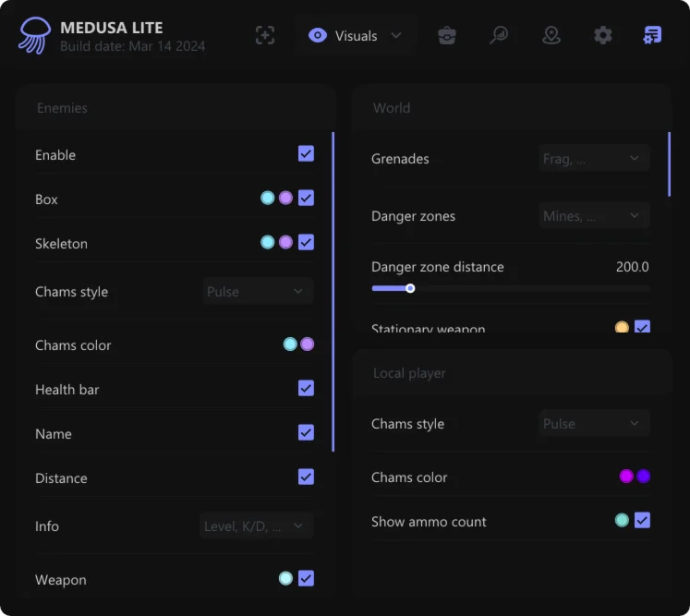Toggle the Show ammo count checkbox
The width and height of the screenshot is (690, 616).
tap(642, 520)
